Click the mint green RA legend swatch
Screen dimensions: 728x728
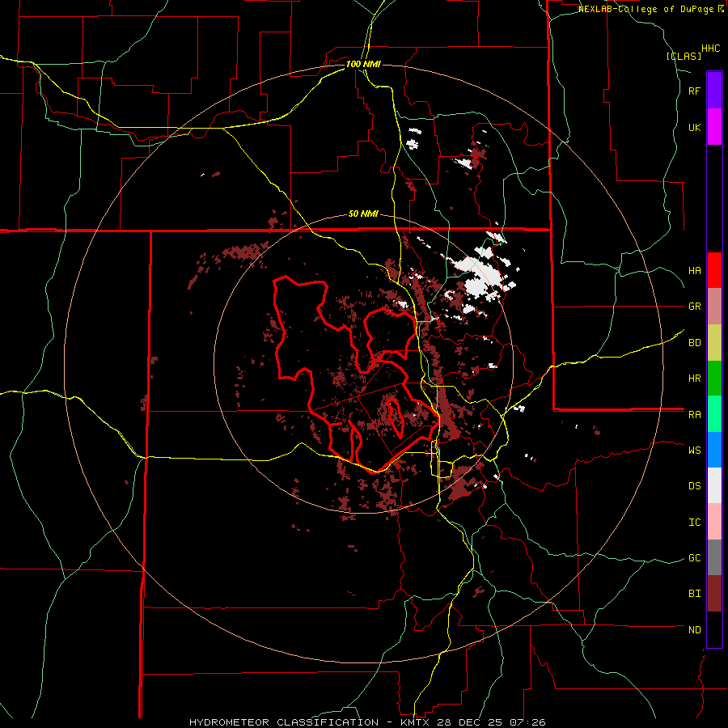[714, 414]
